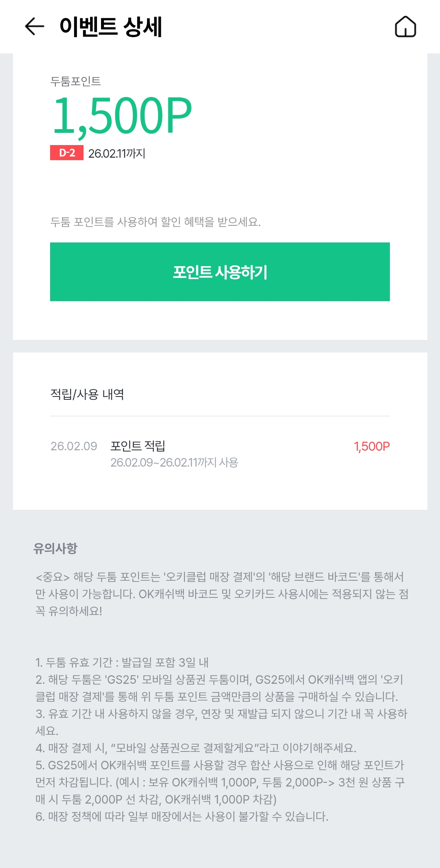Tap the 26.02.09 history date
This screenshot has height=868, width=440.
(x=74, y=446)
